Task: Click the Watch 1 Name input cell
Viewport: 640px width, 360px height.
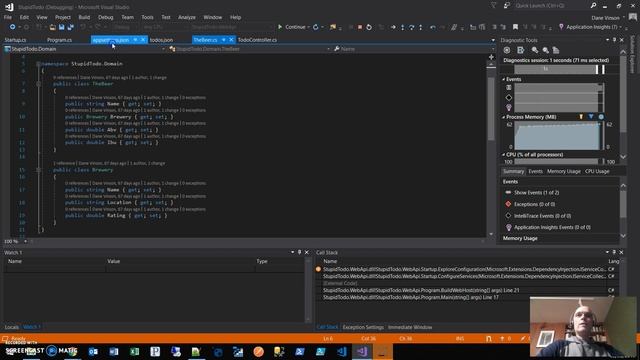Action: coord(55,269)
